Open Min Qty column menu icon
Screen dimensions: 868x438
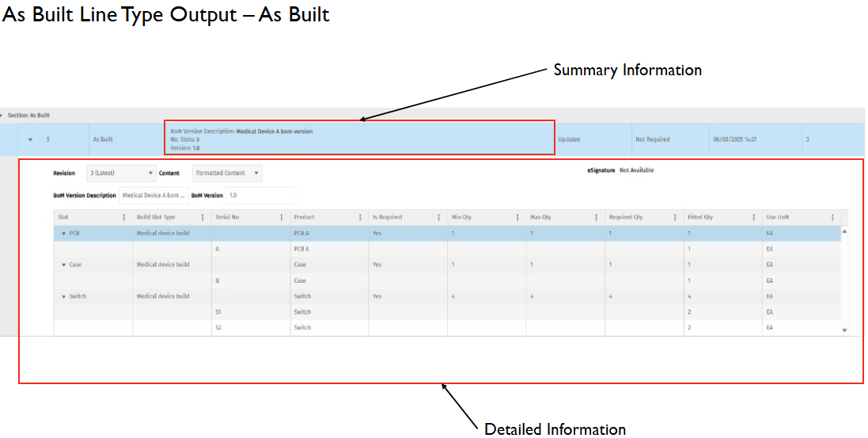pyautogui.click(x=517, y=217)
